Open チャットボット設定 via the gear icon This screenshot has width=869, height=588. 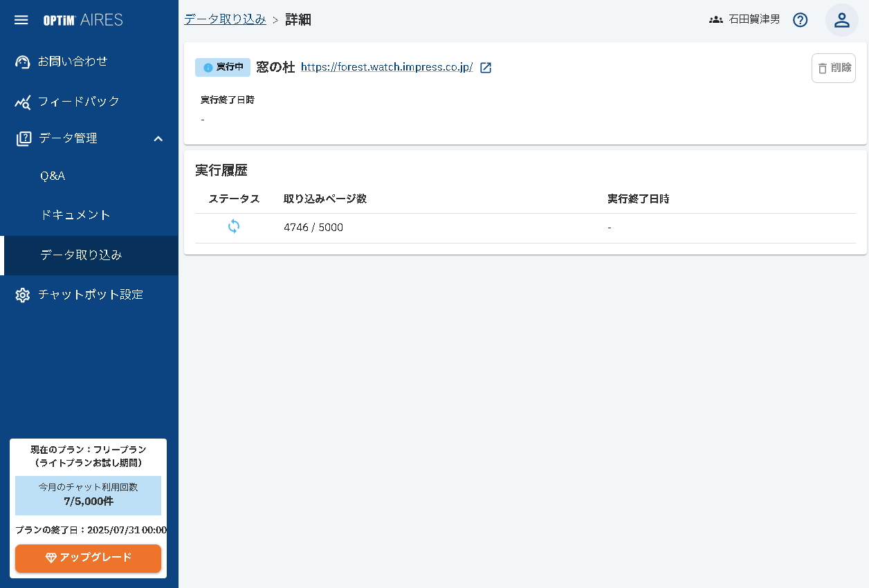pos(22,294)
